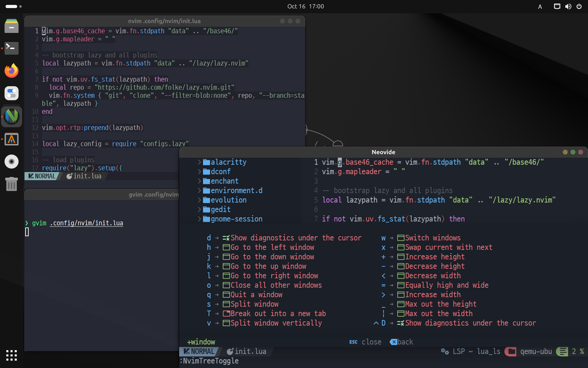This screenshot has height=368, width=588.
Task: Expand the gedit folder chevron
Action: (199, 209)
